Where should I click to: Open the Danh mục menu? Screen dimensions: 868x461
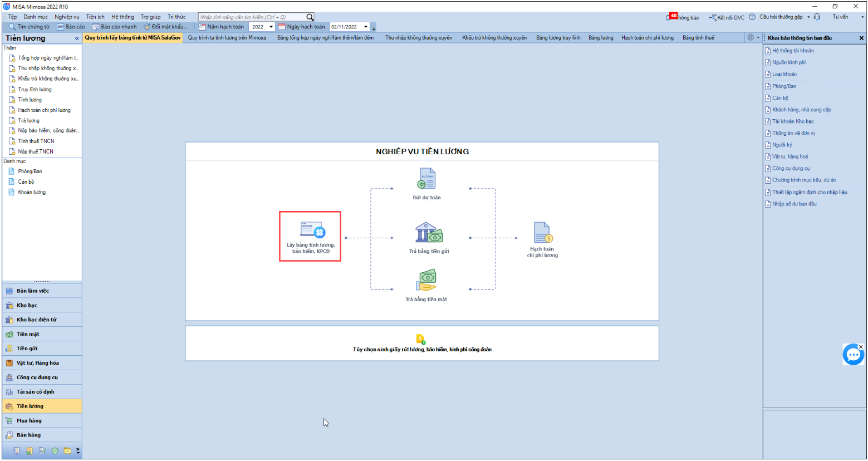click(x=36, y=17)
